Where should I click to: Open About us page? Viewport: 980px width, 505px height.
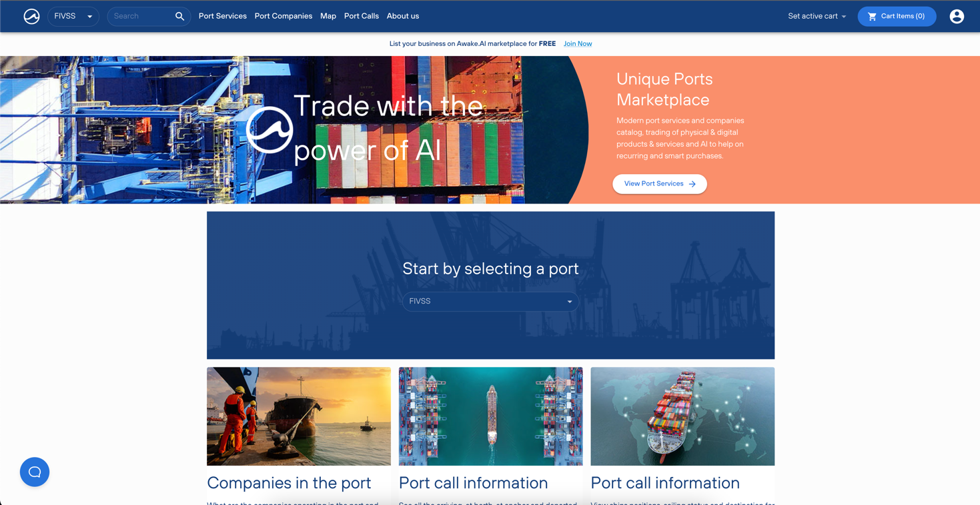403,16
